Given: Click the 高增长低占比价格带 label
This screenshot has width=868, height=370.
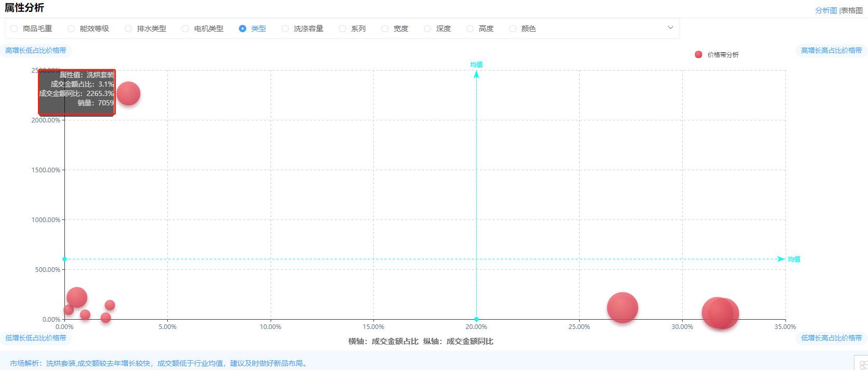Looking at the screenshot, I should 36,50.
